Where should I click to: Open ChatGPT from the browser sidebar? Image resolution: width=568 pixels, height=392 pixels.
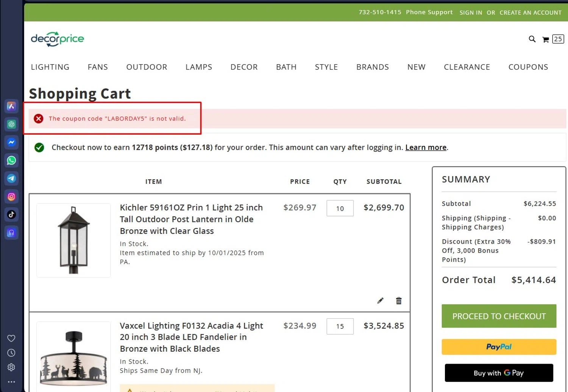click(x=11, y=124)
